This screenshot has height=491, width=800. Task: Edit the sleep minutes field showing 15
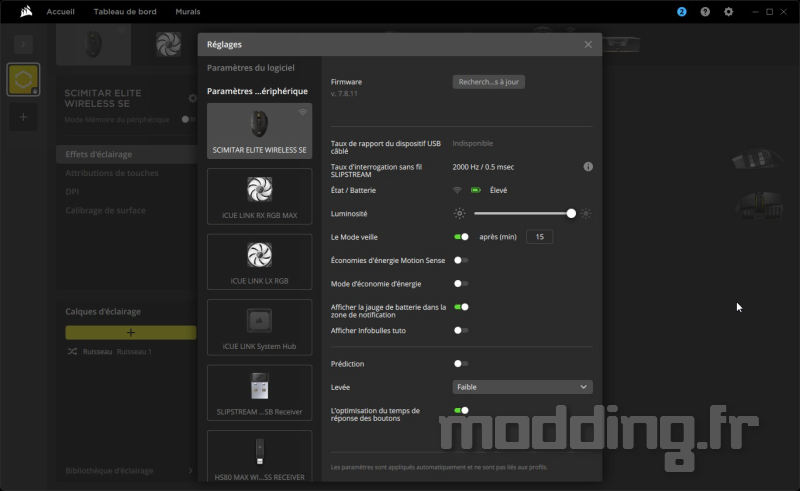click(539, 237)
